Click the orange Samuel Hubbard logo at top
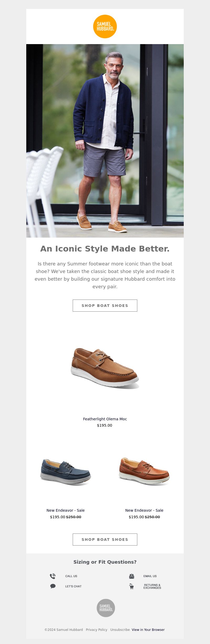This screenshot has width=210, height=644. click(x=105, y=27)
